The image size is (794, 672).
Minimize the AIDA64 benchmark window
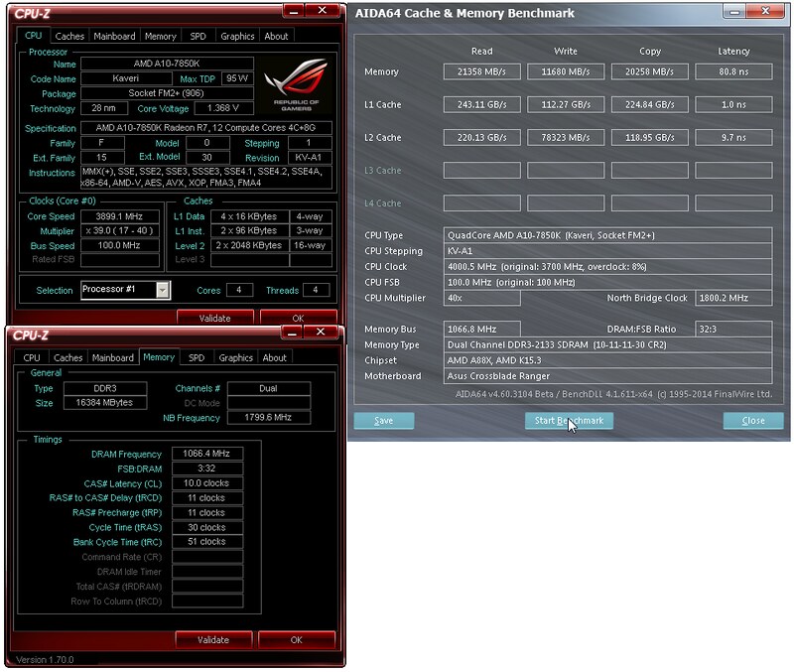pyautogui.click(x=734, y=11)
